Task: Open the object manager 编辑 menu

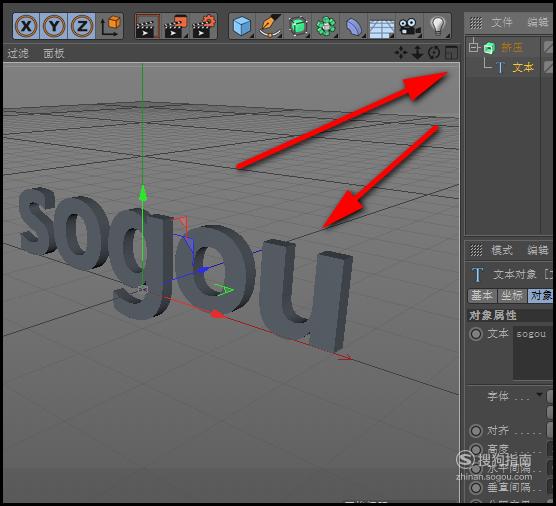Action: [538, 22]
